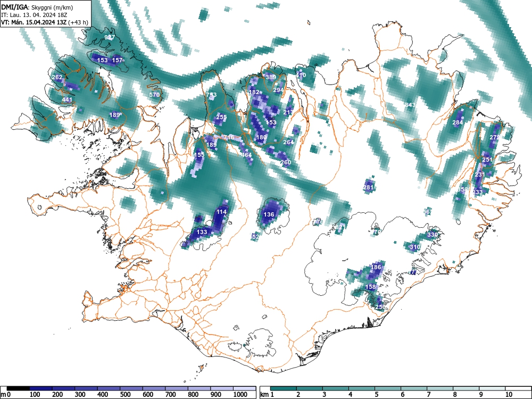
Task: Click the dark navy 100–200 m legend swatch
Action: (41, 388)
